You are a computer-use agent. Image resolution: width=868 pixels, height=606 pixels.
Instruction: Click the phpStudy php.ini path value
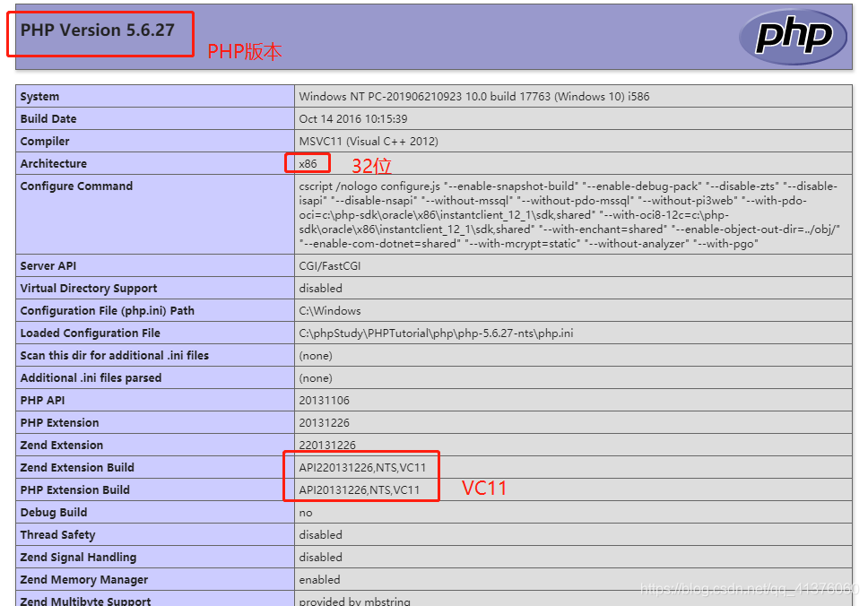pos(436,333)
